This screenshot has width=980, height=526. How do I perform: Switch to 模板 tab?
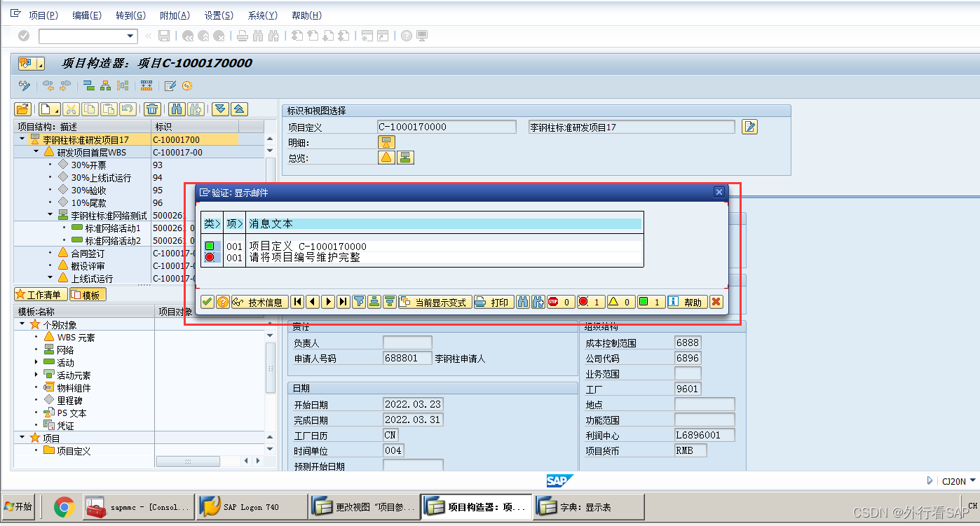[x=88, y=295]
